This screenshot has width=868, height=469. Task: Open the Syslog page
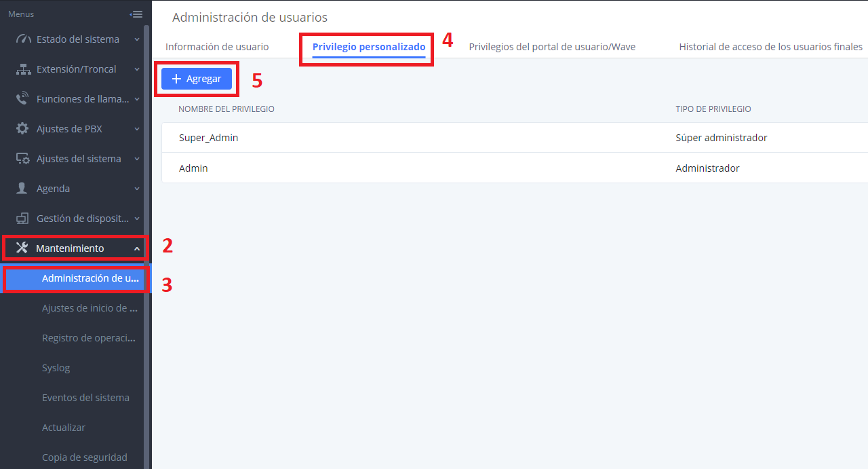56,367
